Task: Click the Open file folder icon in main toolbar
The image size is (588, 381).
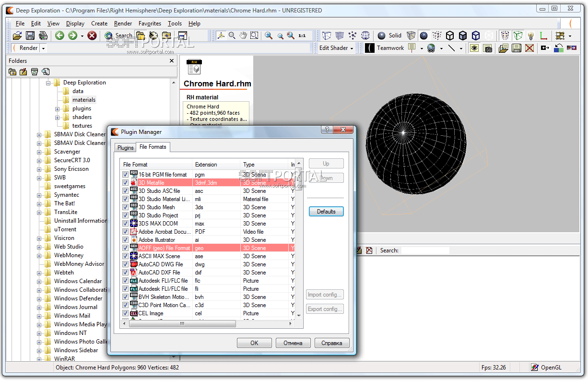Action: [x=17, y=36]
